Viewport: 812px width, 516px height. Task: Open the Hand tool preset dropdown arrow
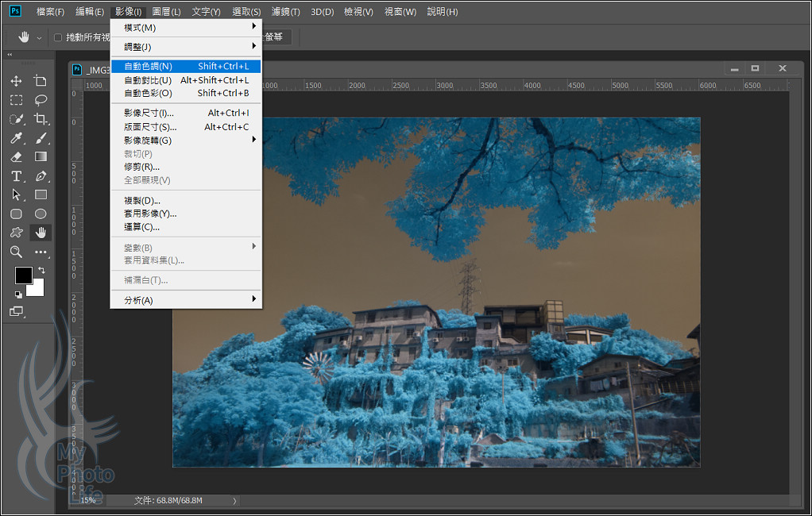[39, 37]
